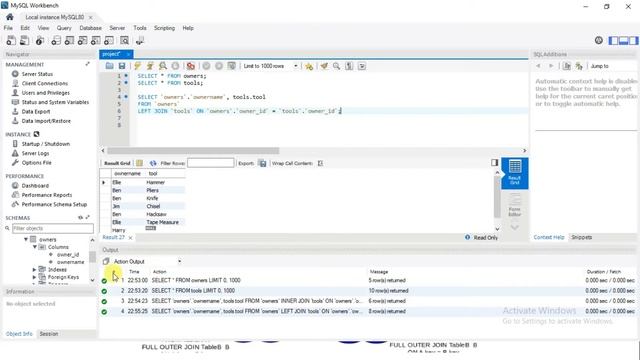Switch to Form Editor view
640x360 pixels.
pos(515,205)
